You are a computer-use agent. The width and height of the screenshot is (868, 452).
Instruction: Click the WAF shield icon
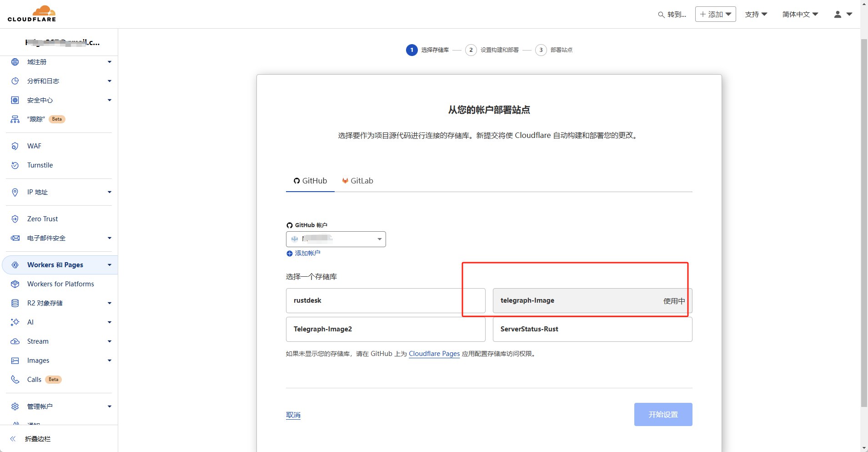pos(15,146)
